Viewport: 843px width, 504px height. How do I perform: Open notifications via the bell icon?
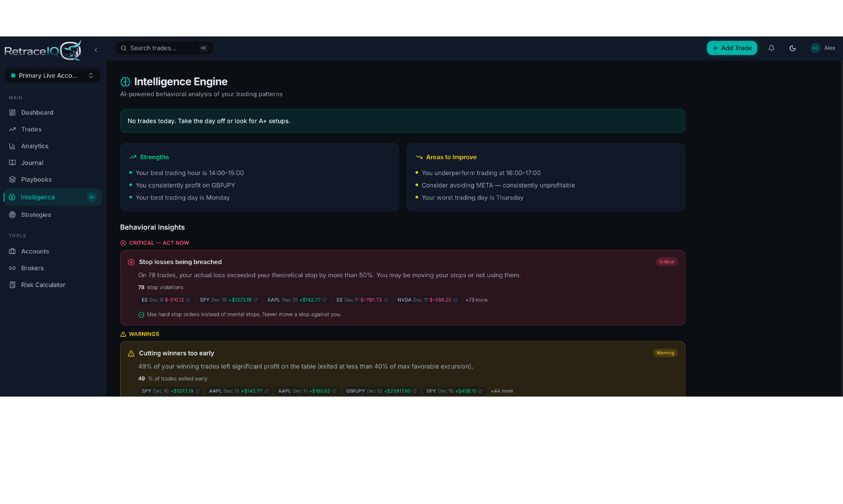(771, 48)
